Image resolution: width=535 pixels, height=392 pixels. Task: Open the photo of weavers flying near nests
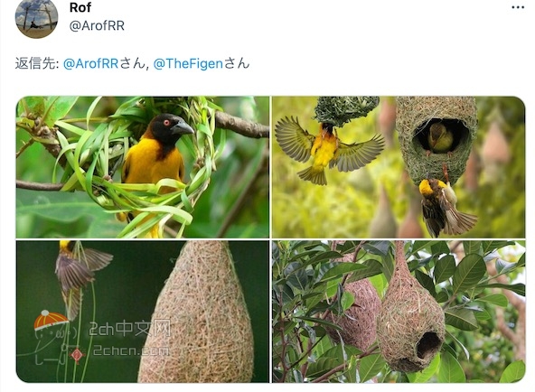pos(399,167)
